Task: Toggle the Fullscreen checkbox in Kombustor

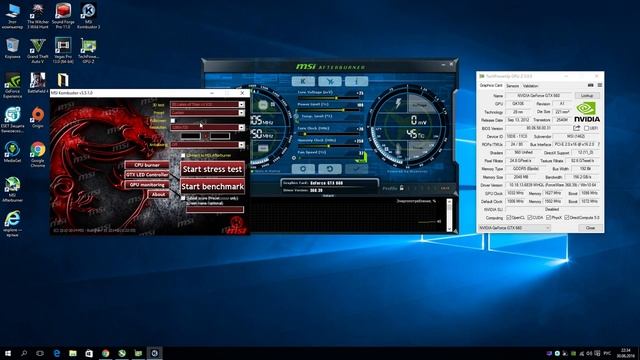Action: pos(173,120)
